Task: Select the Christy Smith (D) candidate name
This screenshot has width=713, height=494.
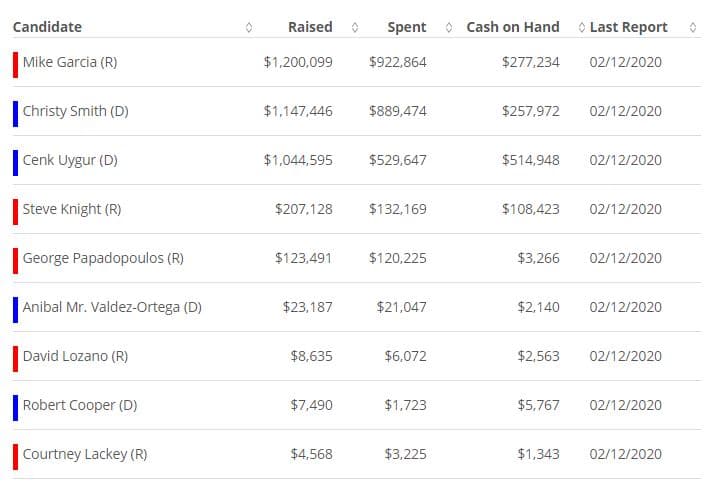Action: click(75, 111)
